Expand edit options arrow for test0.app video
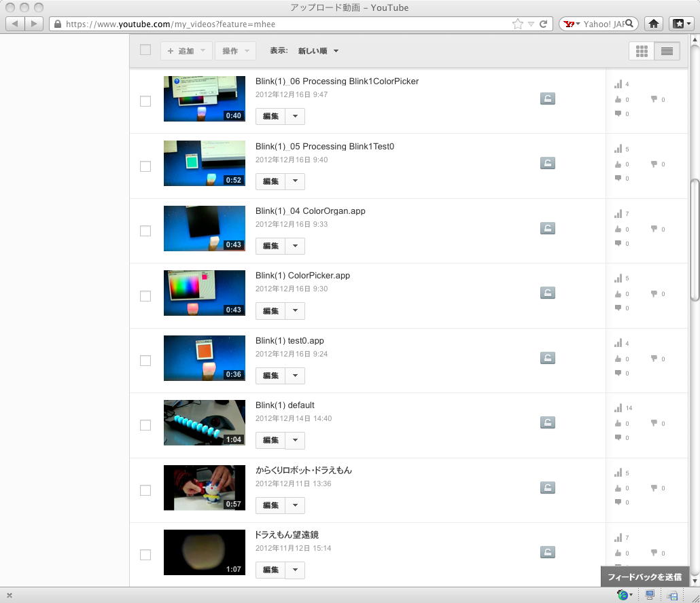The height and width of the screenshot is (603, 700). coord(295,376)
